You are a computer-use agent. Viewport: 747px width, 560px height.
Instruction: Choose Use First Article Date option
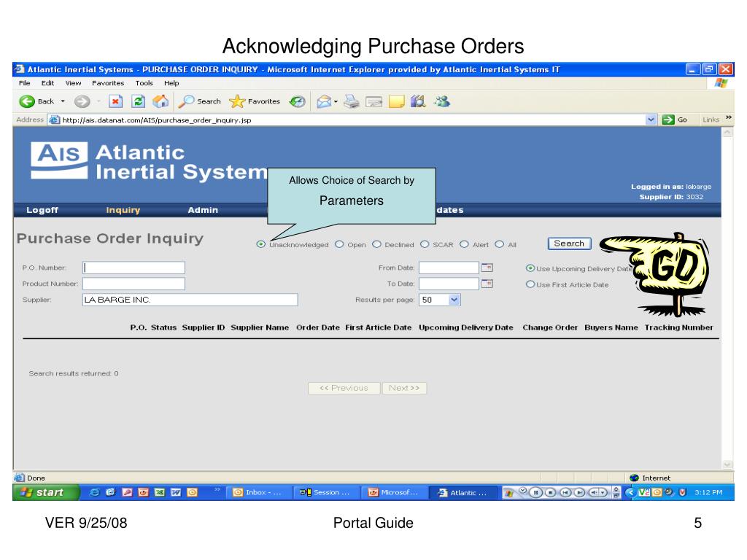pos(530,284)
